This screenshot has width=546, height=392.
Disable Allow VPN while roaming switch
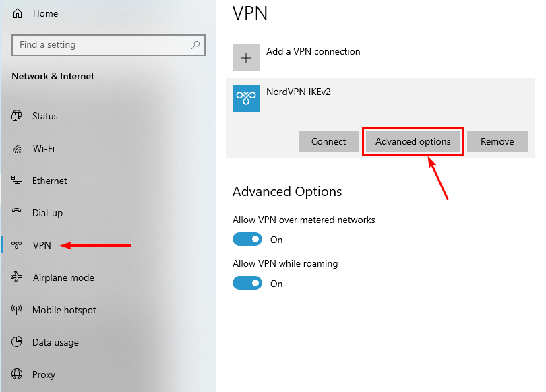(247, 284)
